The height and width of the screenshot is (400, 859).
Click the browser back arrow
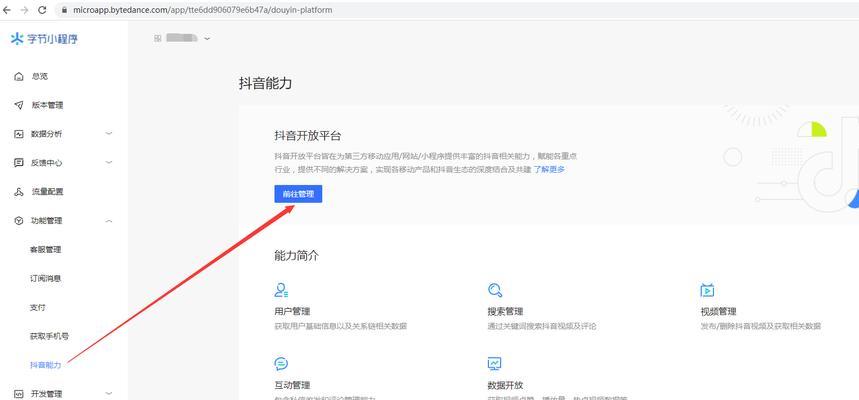(x=7, y=10)
